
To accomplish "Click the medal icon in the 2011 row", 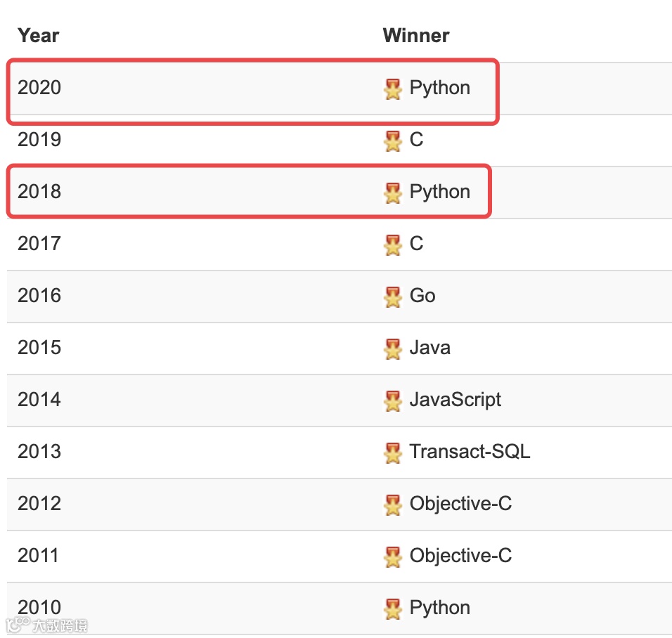I will pyautogui.click(x=393, y=556).
